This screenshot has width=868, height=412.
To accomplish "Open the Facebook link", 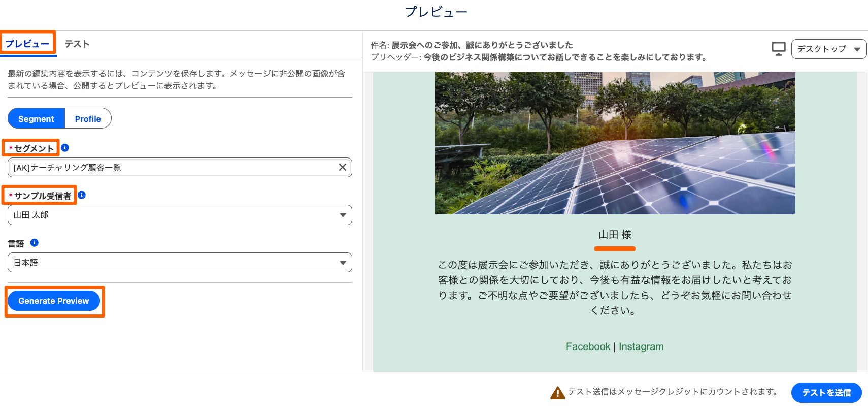I will pos(588,346).
